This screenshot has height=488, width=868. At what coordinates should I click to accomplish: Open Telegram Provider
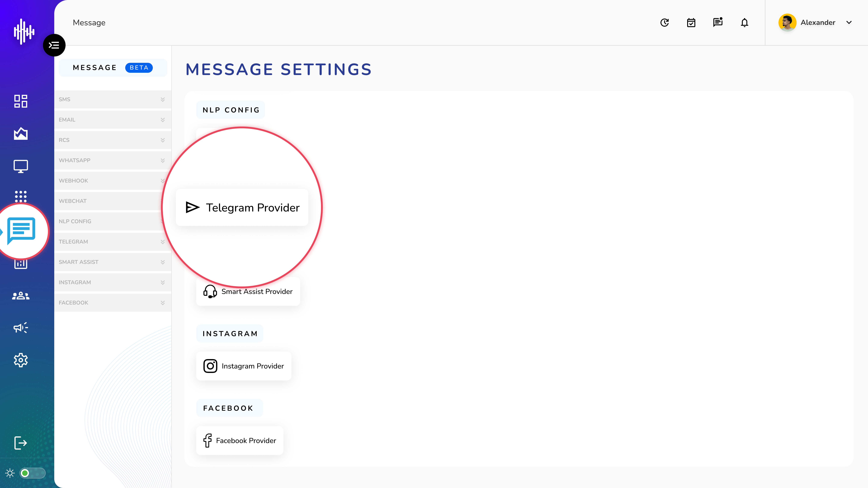[x=242, y=207]
